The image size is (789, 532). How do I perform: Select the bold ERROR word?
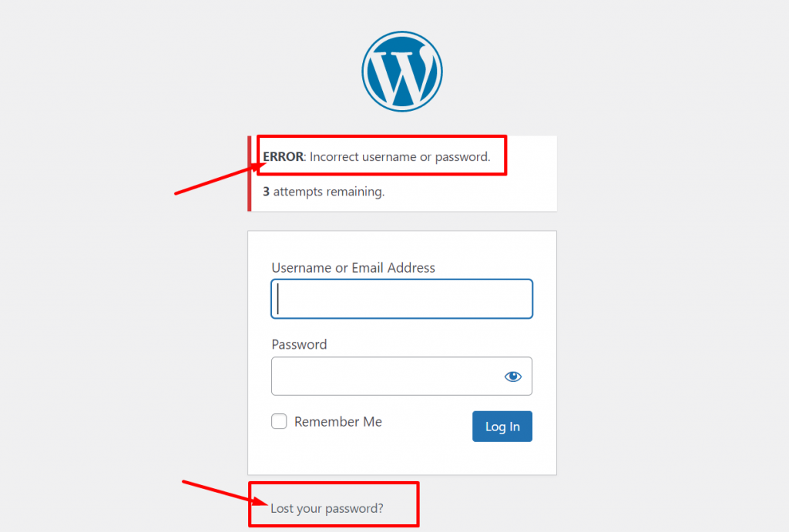pyautogui.click(x=284, y=156)
